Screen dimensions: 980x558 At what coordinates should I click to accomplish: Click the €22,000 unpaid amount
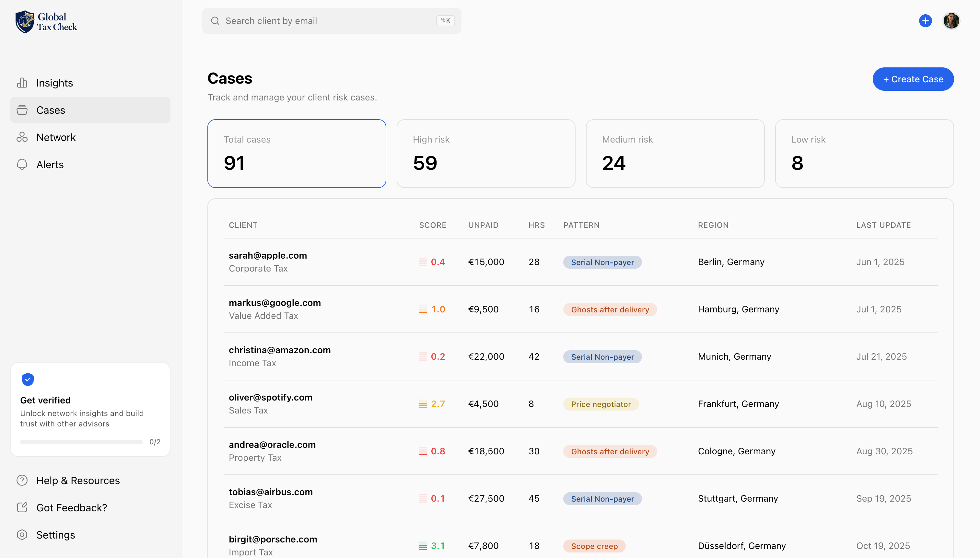pyautogui.click(x=486, y=356)
